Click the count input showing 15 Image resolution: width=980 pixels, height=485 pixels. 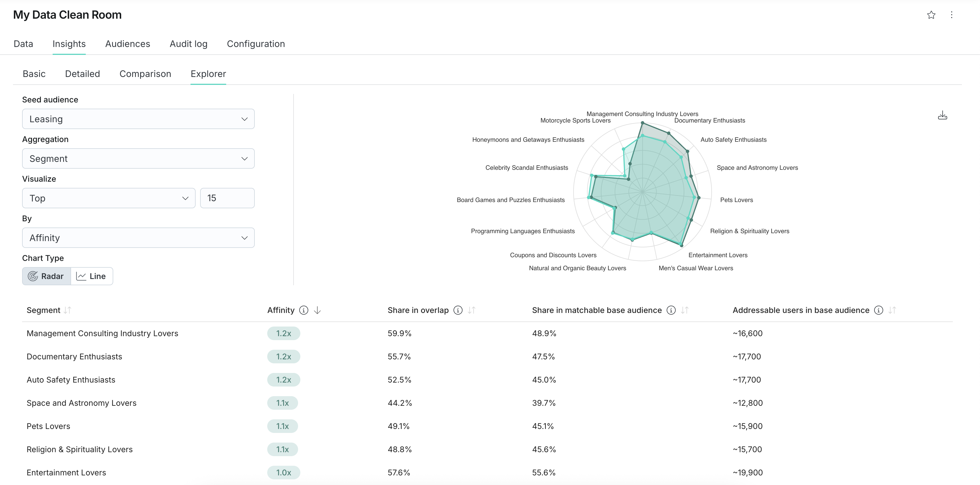point(227,198)
